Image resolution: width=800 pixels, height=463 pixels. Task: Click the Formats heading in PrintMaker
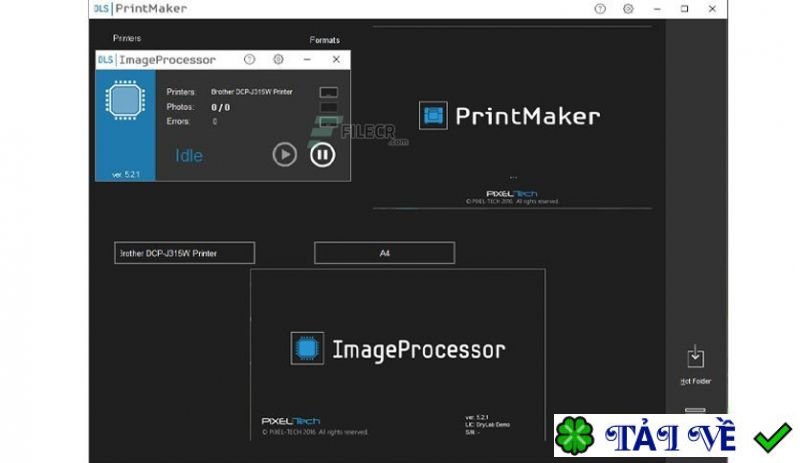point(324,40)
